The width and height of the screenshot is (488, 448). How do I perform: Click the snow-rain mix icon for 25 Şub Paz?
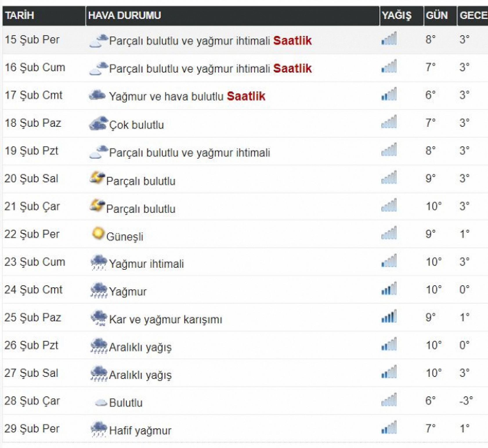99,318
